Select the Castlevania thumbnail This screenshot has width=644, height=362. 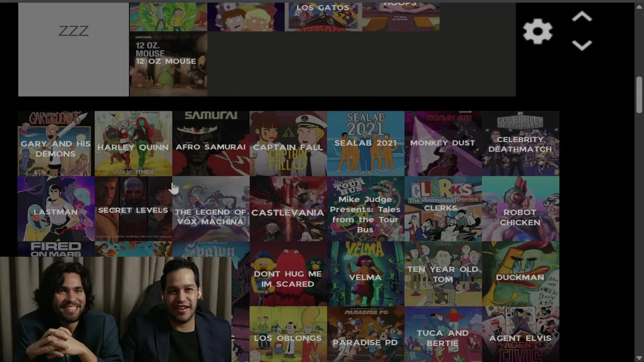point(288,209)
